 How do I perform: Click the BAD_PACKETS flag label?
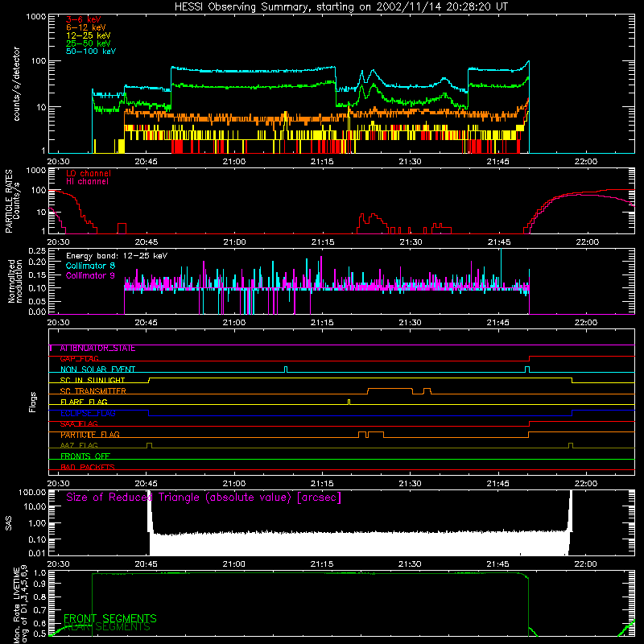pos(88,467)
